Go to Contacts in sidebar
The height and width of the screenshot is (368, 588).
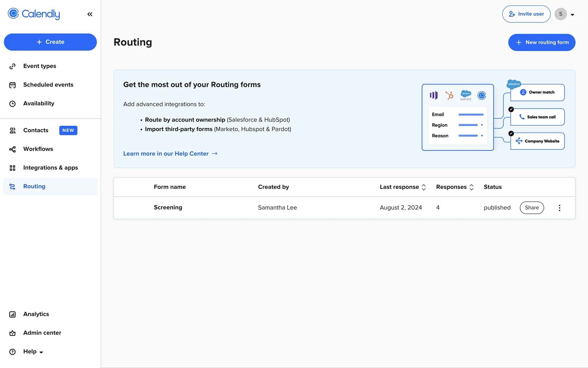click(36, 130)
